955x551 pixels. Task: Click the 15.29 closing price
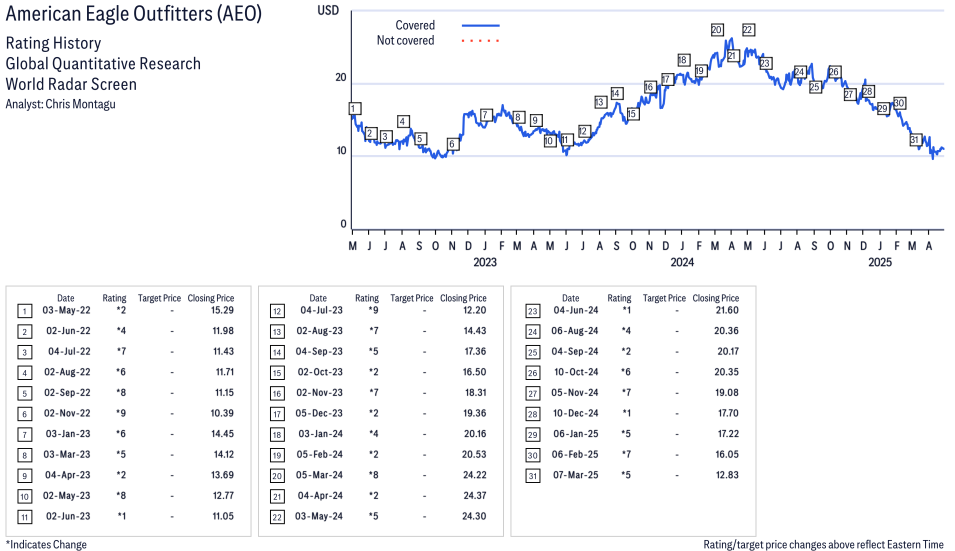point(222,310)
